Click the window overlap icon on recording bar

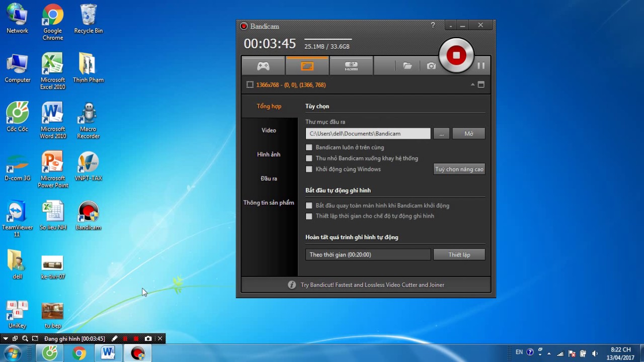point(15,339)
